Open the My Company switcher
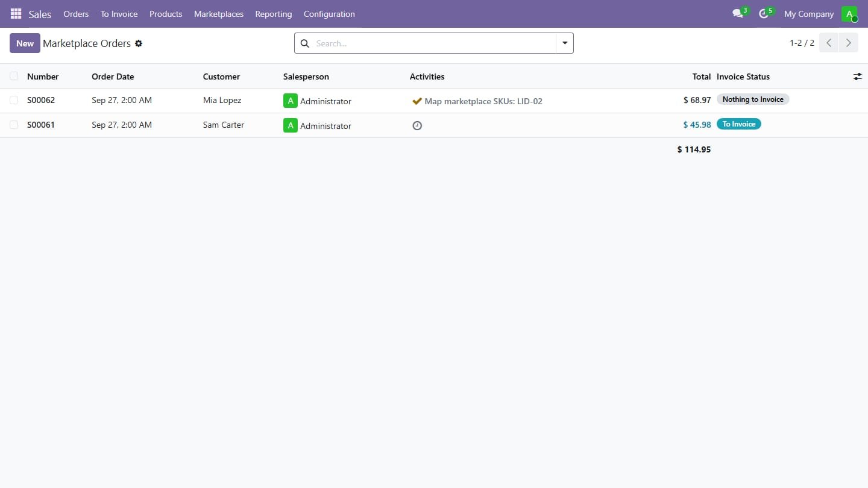 809,14
